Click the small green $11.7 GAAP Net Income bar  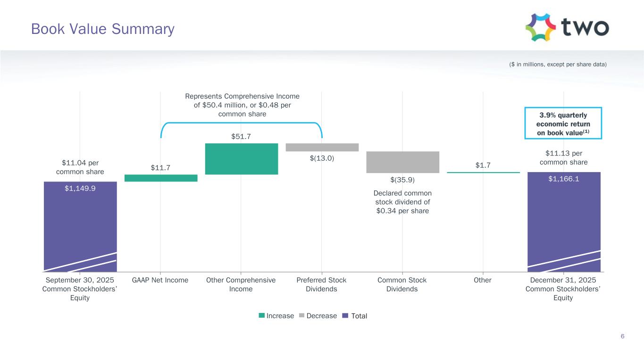tap(161, 178)
